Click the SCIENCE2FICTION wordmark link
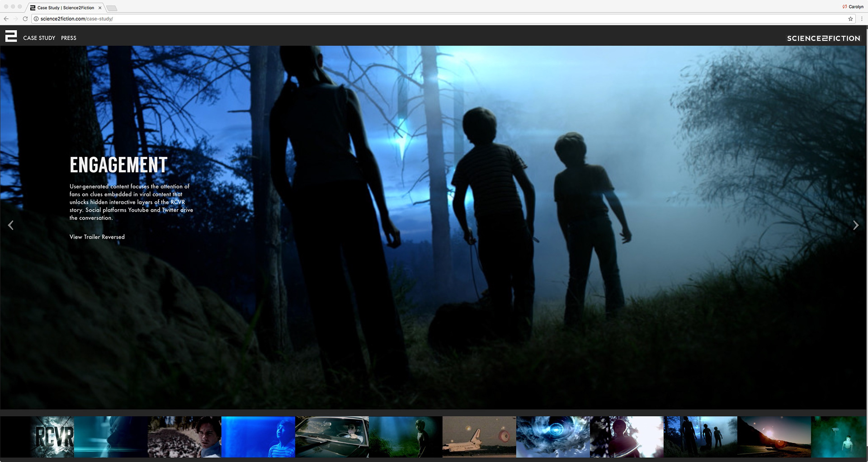868x462 pixels. point(823,38)
